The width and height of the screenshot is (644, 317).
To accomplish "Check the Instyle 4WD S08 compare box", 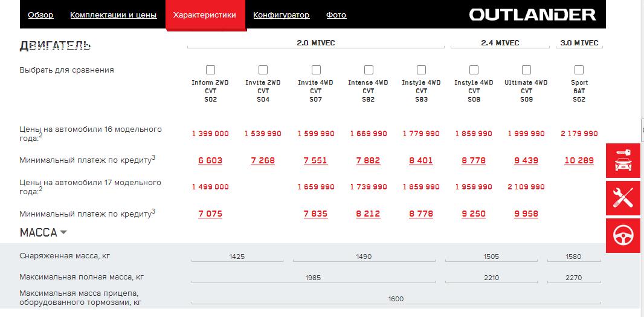I will click(x=474, y=70).
